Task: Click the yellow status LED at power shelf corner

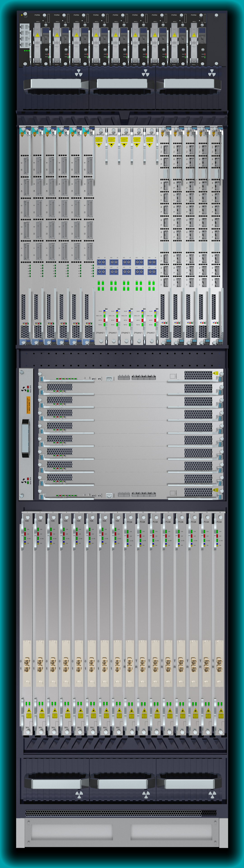Action: pos(22,15)
